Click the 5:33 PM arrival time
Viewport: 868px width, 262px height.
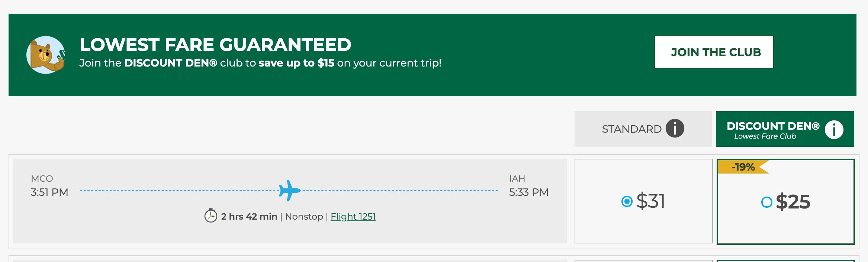coord(528,192)
